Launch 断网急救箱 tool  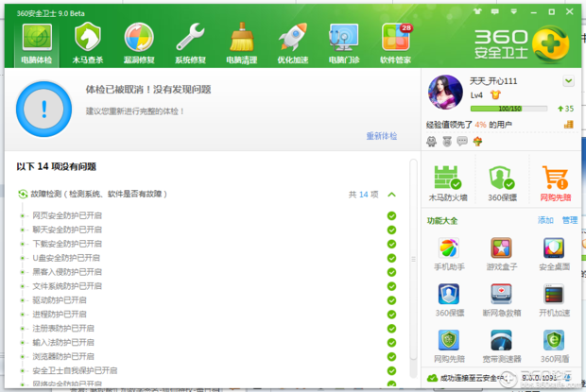point(502,300)
